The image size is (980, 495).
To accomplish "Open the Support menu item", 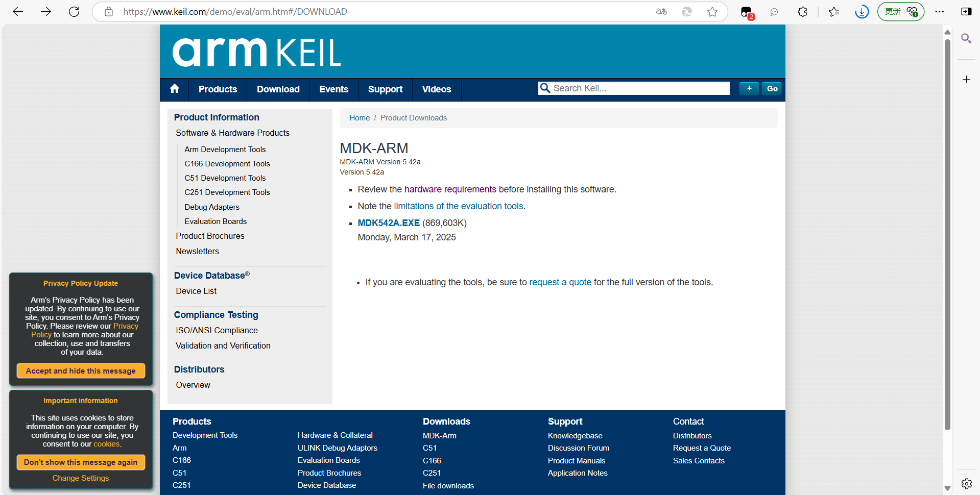I will click(386, 89).
